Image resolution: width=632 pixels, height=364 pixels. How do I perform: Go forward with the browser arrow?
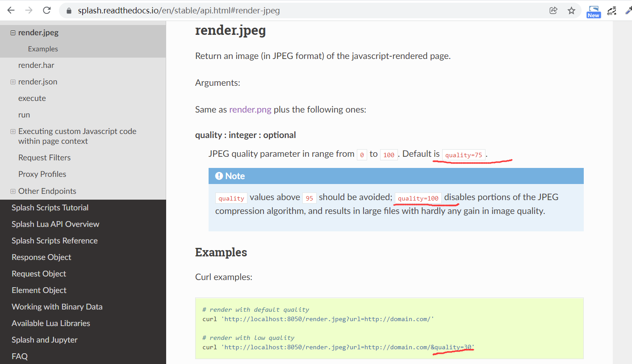(x=29, y=10)
